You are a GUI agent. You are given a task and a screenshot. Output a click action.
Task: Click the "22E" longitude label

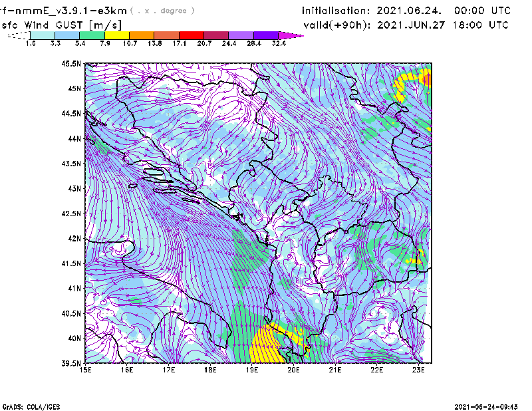point(377,370)
